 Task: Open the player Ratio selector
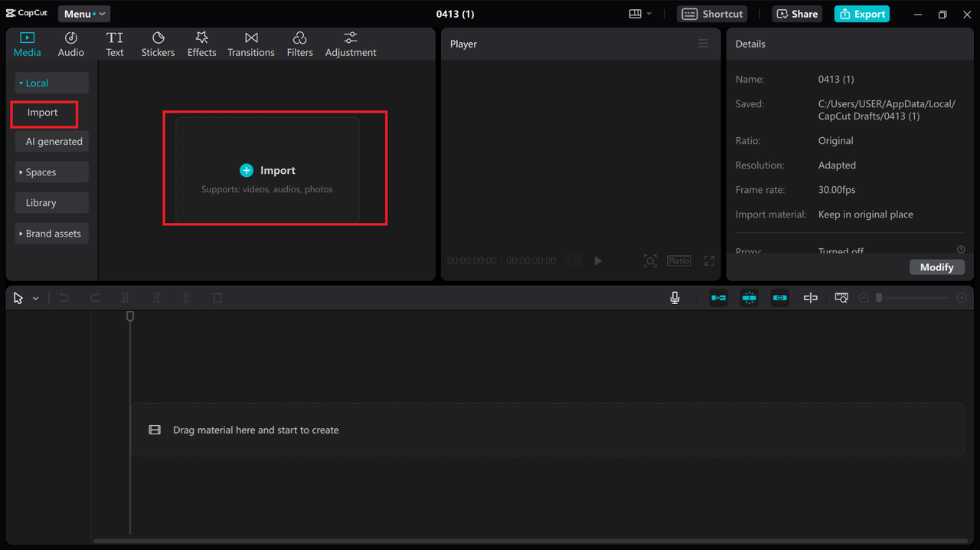tap(679, 261)
